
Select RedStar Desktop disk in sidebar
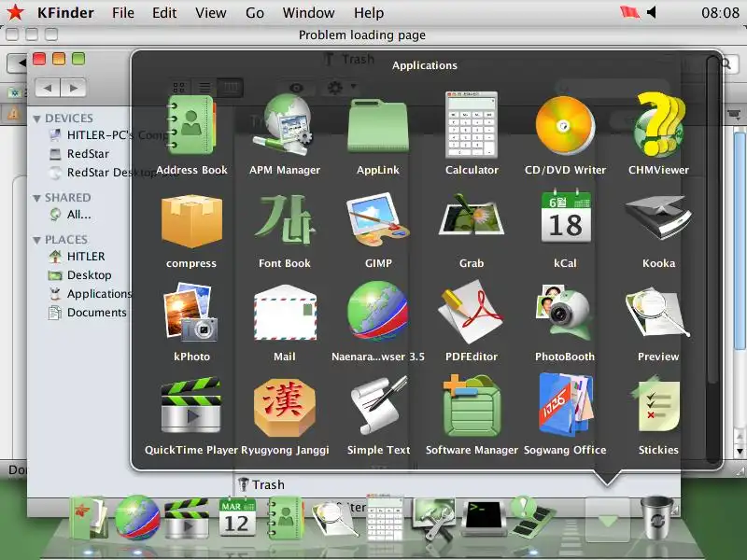113,173
